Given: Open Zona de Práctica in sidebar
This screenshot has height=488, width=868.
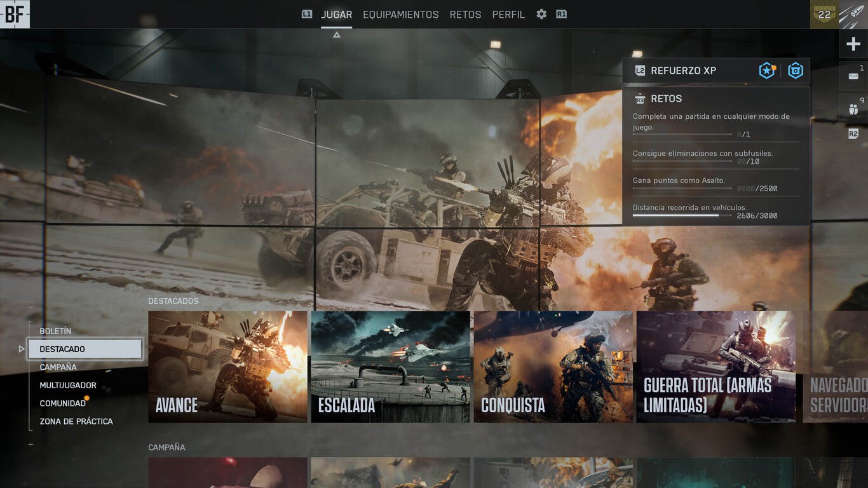Looking at the screenshot, I should pyautogui.click(x=76, y=421).
